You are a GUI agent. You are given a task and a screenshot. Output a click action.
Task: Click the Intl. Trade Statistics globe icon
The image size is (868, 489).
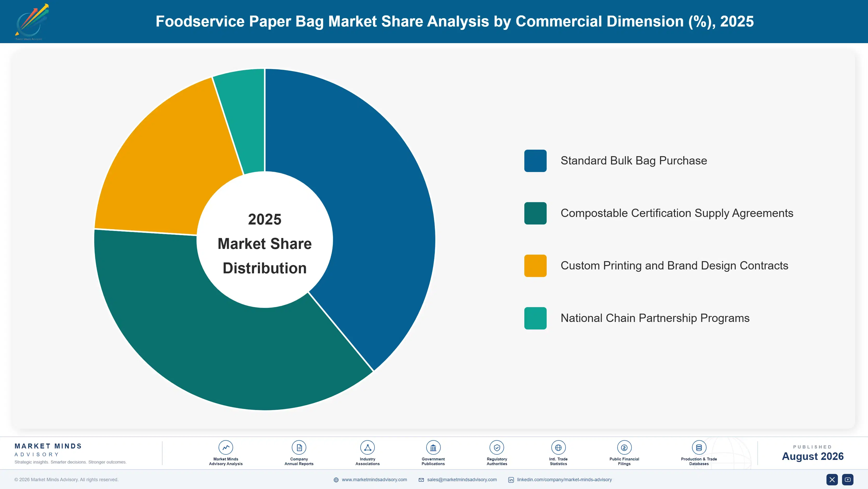coord(558,447)
